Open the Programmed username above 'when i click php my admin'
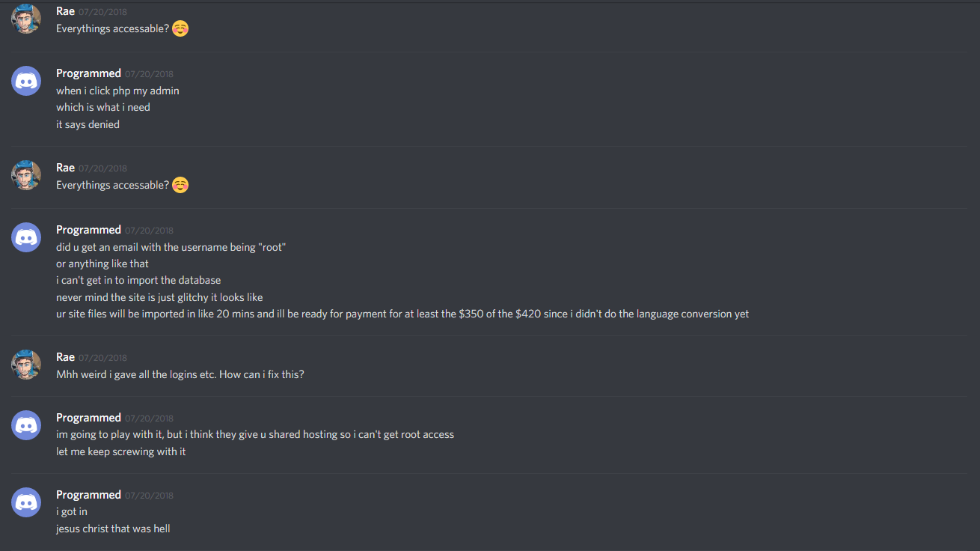This screenshot has height=551, width=980. pyautogui.click(x=88, y=73)
